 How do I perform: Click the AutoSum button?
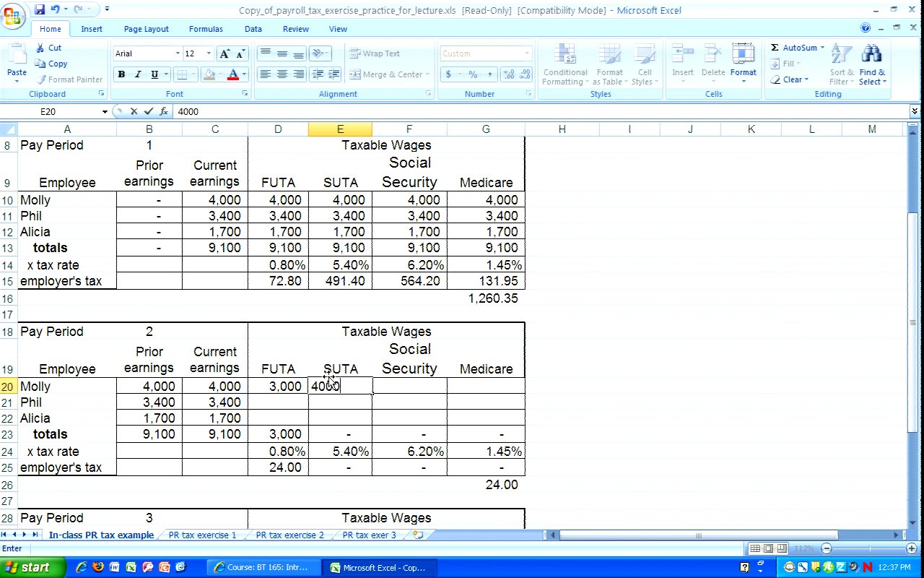coord(798,48)
